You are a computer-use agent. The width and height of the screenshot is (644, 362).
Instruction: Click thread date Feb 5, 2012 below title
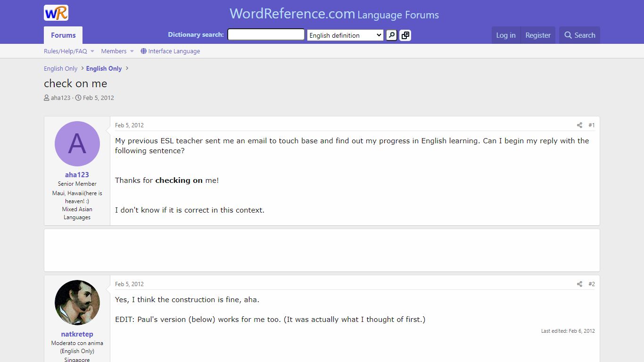tap(99, 98)
